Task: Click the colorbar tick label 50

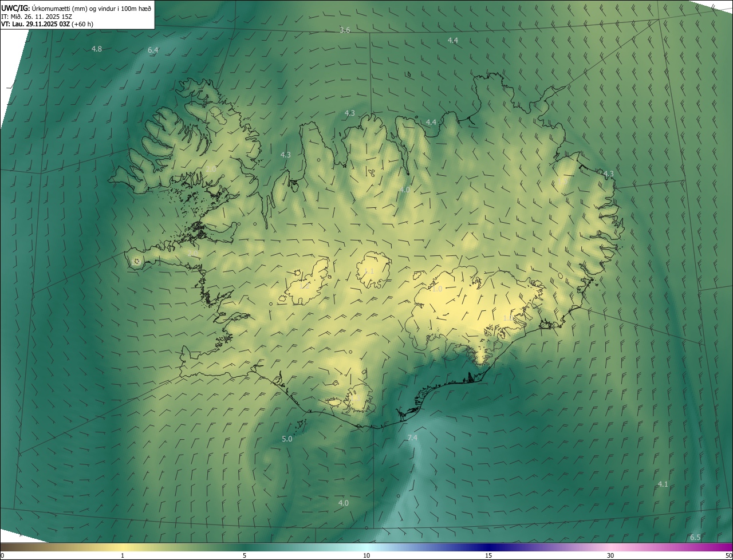Action: (x=728, y=555)
